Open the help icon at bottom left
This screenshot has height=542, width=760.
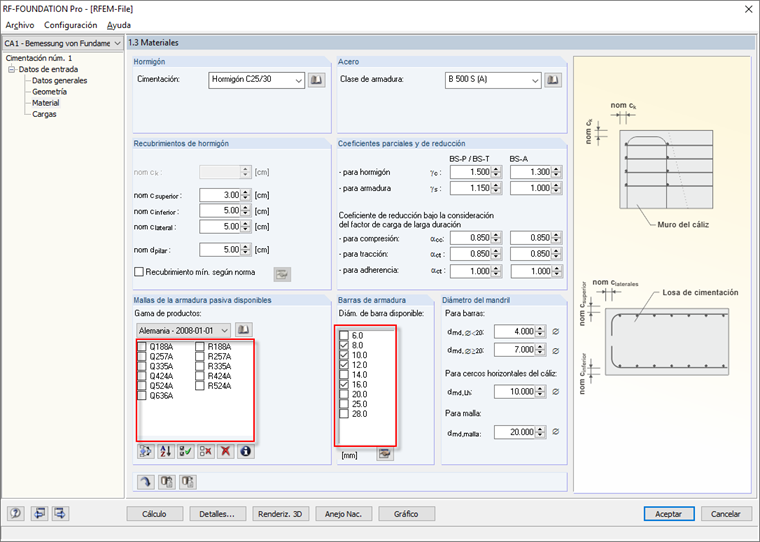[x=16, y=513]
